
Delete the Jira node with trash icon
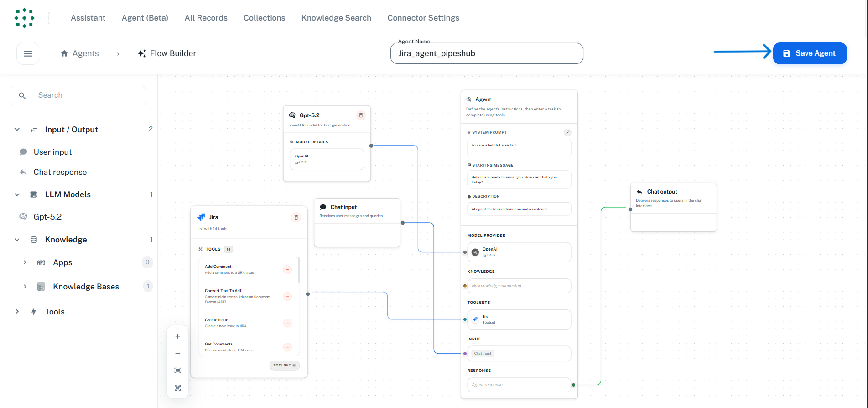tap(296, 217)
